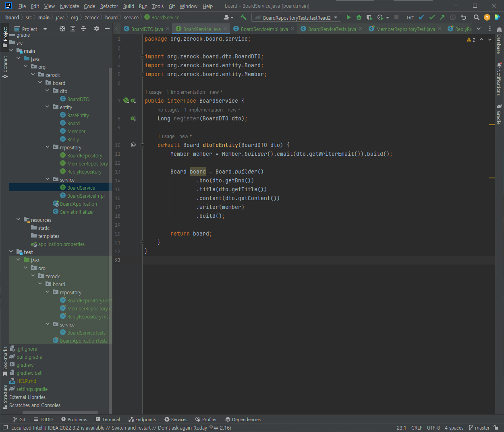Click Git push arrow icon
The image size is (504, 432).
[x=442, y=17]
